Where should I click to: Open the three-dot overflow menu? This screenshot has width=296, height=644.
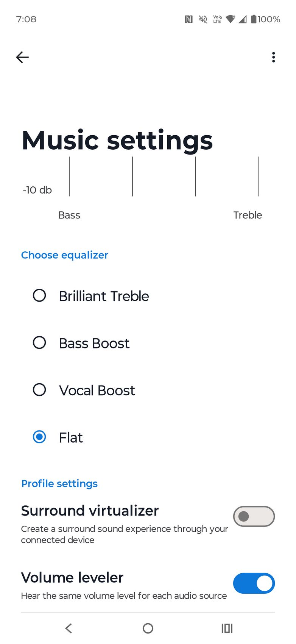(273, 57)
